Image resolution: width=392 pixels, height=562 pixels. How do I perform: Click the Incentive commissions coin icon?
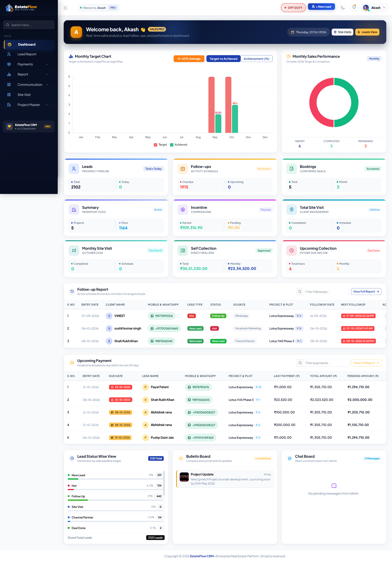pos(183,210)
